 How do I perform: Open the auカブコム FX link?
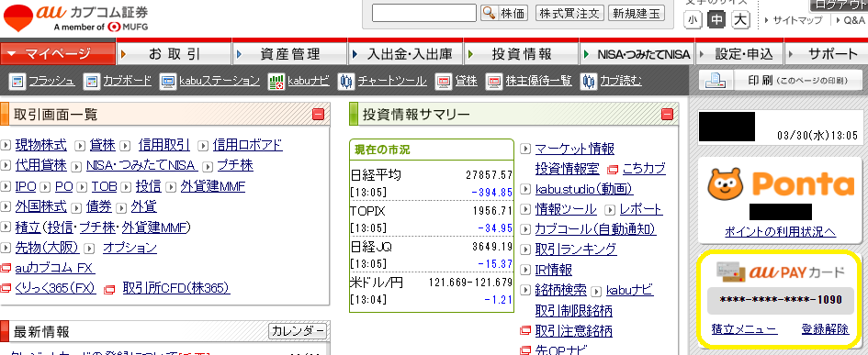[x=55, y=268]
